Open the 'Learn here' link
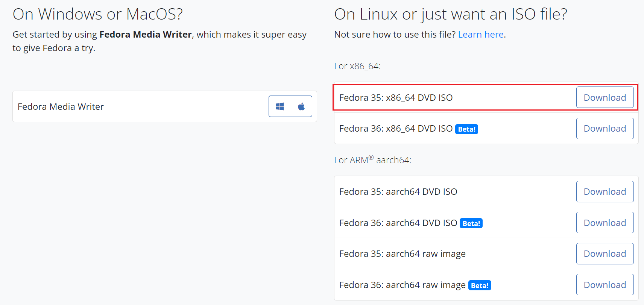This screenshot has height=305, width=644. (481, 35)
